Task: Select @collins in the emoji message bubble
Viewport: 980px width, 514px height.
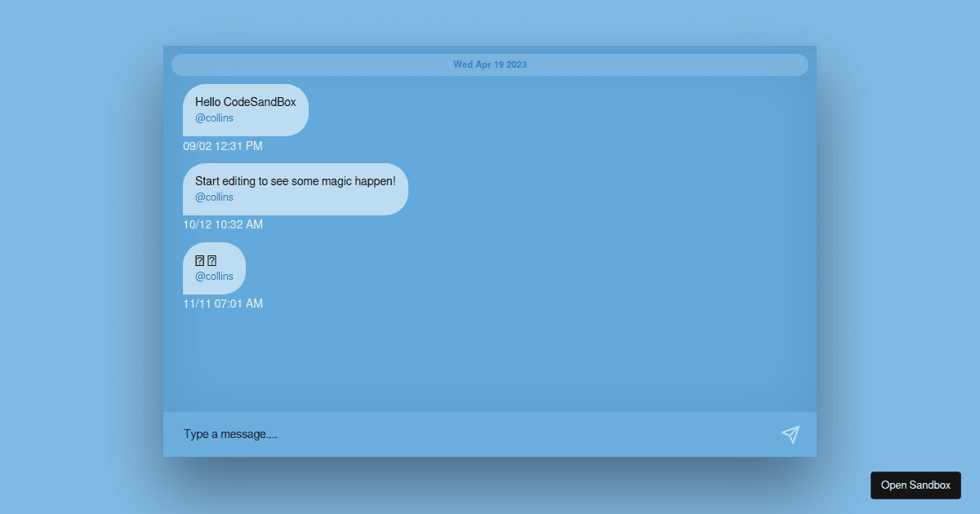Action: coord(214,276)
